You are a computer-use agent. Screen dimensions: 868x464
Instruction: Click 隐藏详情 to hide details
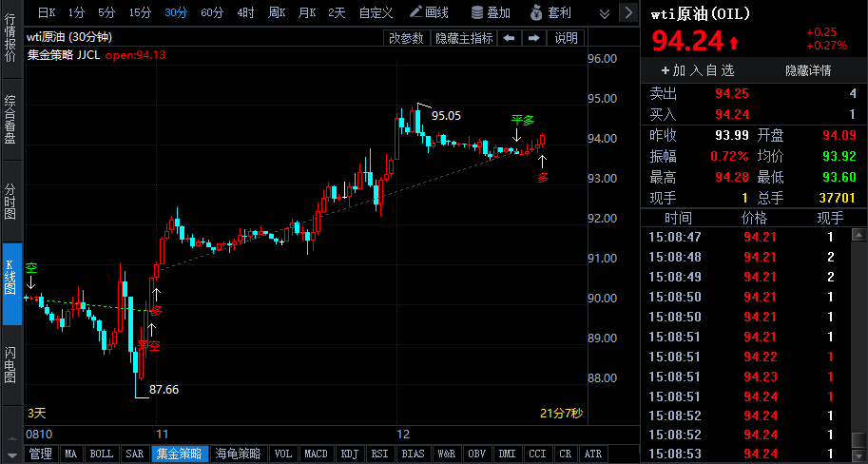[808, 70]
